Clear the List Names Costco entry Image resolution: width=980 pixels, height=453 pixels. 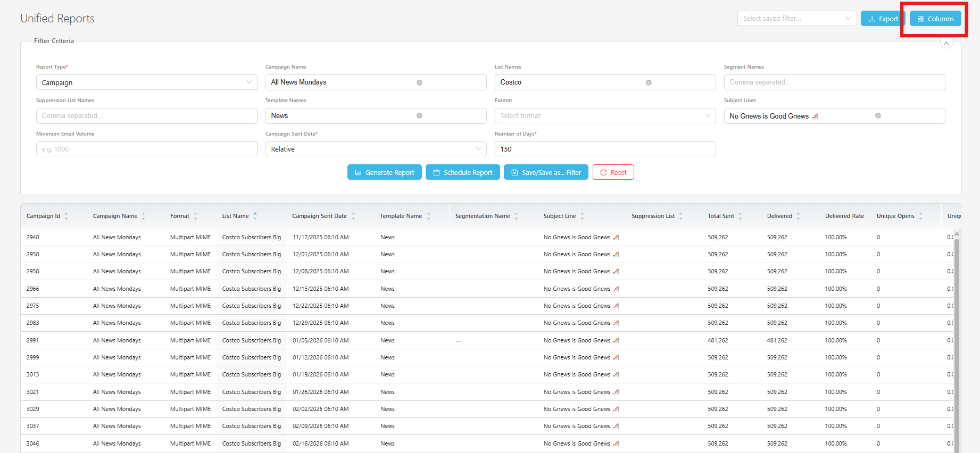(x=649, y=82)
